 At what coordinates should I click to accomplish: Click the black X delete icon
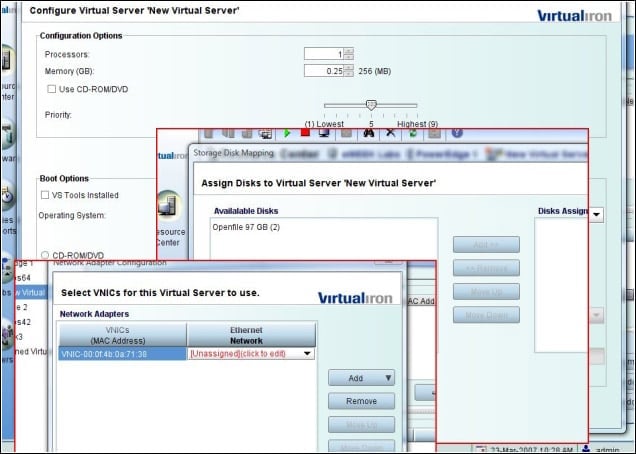click(x=391, y=133)
